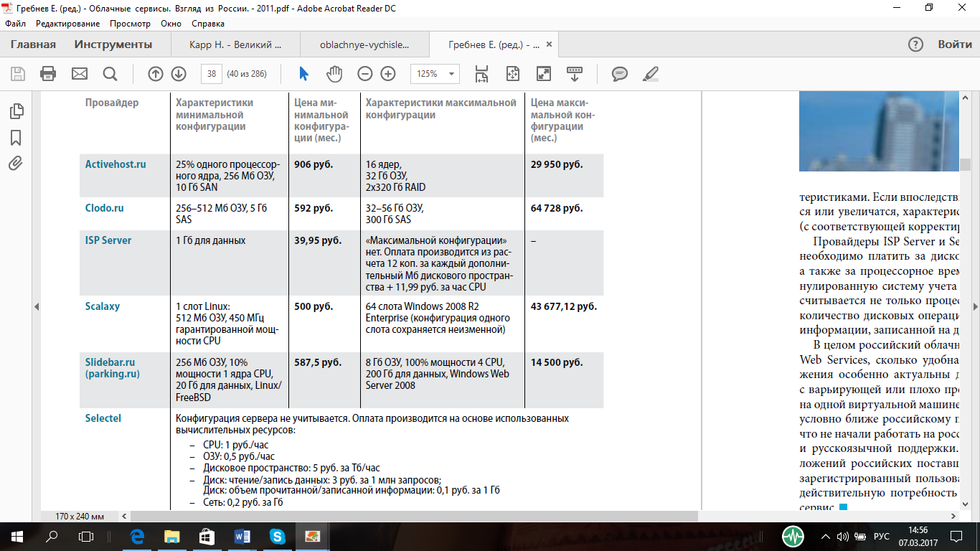Open Skype from the taskbar
The image size is (980, 551).
click(x=277, y=536)
